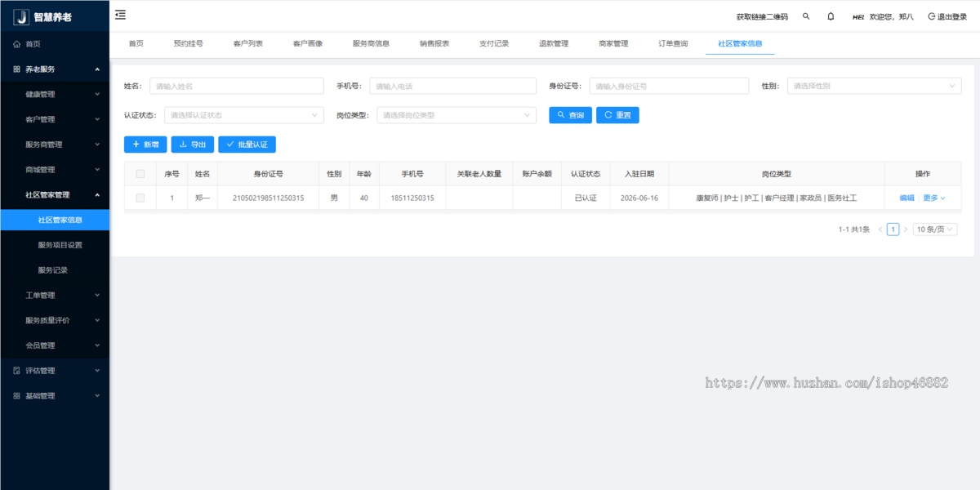980x490 pixels.
Task: Switch to the 客户列表 tab
Action: click(248, 44)
